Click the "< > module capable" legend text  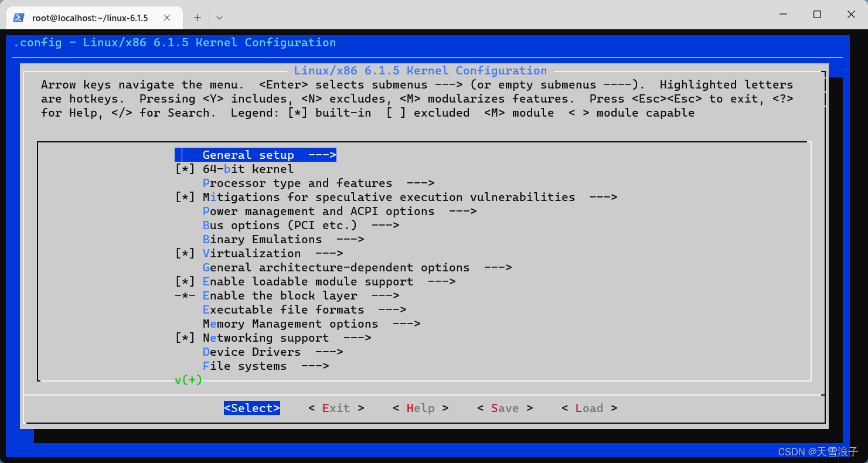(x=631, y=113)
